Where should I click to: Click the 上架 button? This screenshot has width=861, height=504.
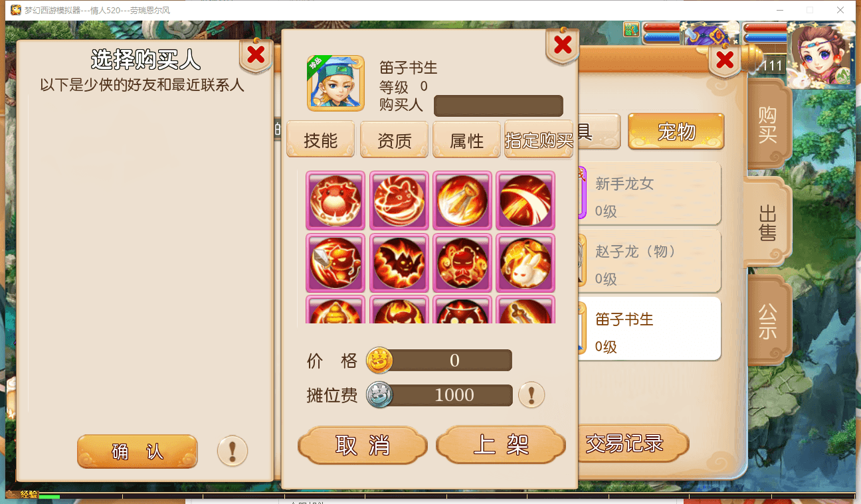501,445
